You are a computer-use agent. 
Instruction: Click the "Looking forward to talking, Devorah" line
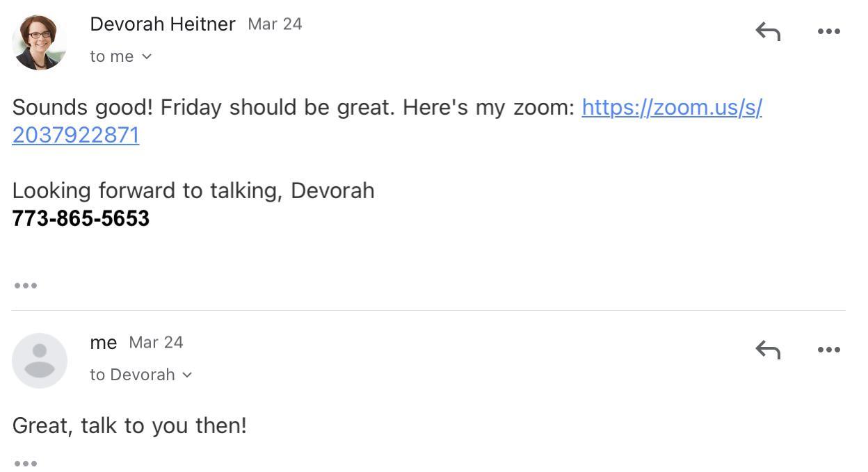[193, 190]
